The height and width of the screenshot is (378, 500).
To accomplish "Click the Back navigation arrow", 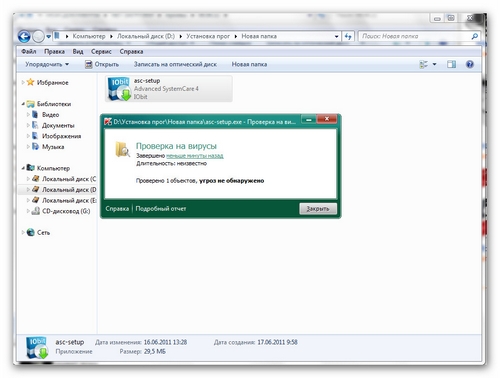I will coord(24,36).
